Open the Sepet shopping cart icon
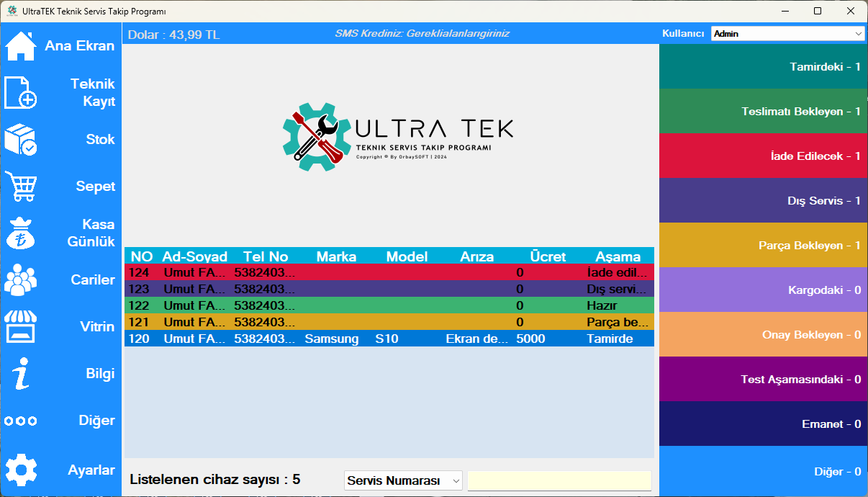Viewport: 868px width, 497px height. pyautogui.click(x=21, y=187)
